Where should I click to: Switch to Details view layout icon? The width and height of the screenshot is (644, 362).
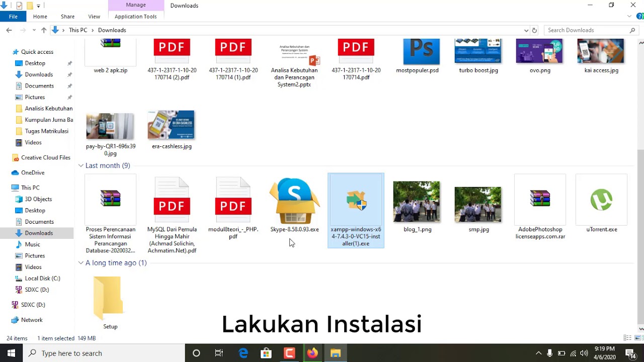[x=627, y=338]
